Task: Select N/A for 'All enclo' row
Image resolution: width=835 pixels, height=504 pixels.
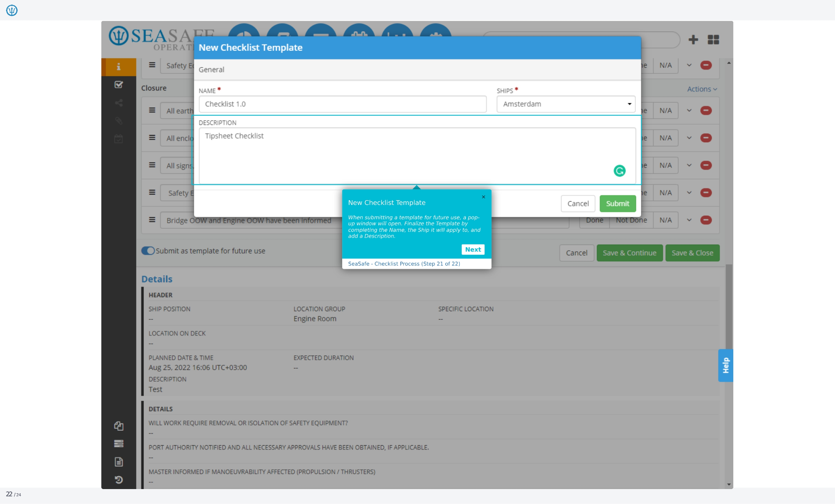Action: click(666, 138)
